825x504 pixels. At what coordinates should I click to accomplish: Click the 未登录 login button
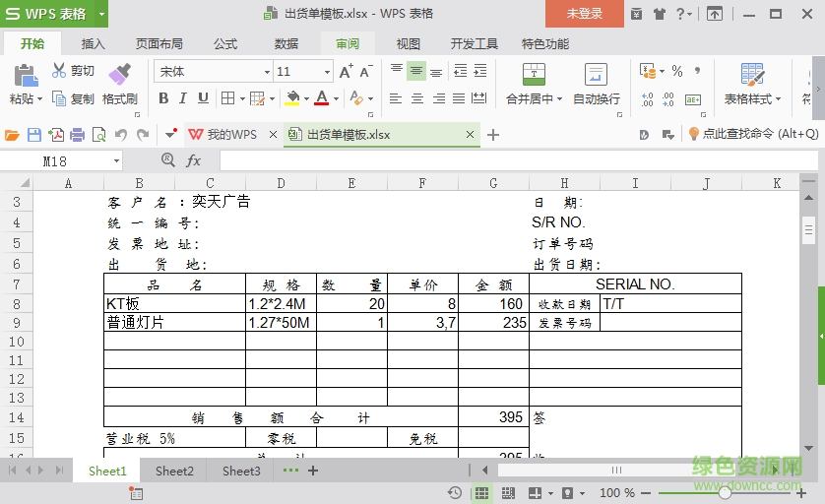(x=584, y=14)
